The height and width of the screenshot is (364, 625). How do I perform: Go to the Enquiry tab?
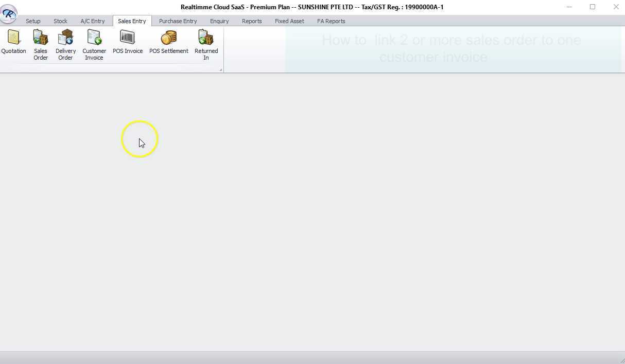(219, 21)
